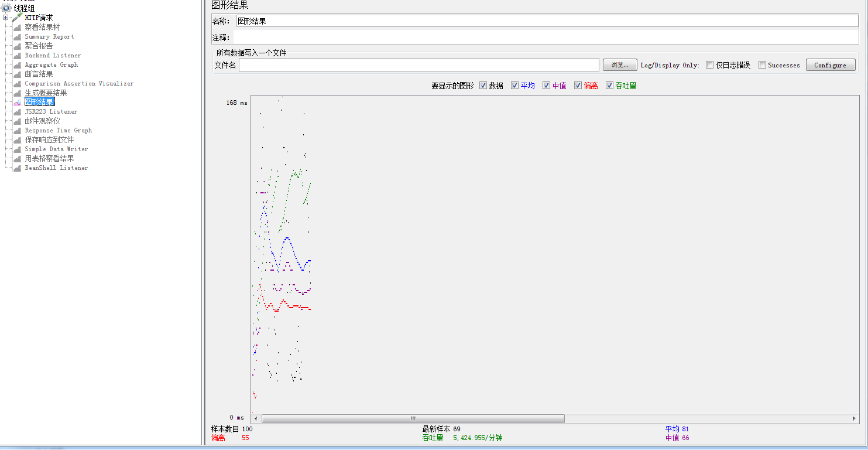868x450 pixels.
Task: Select Response Time Graph in the tree
Action: point(58,131)
